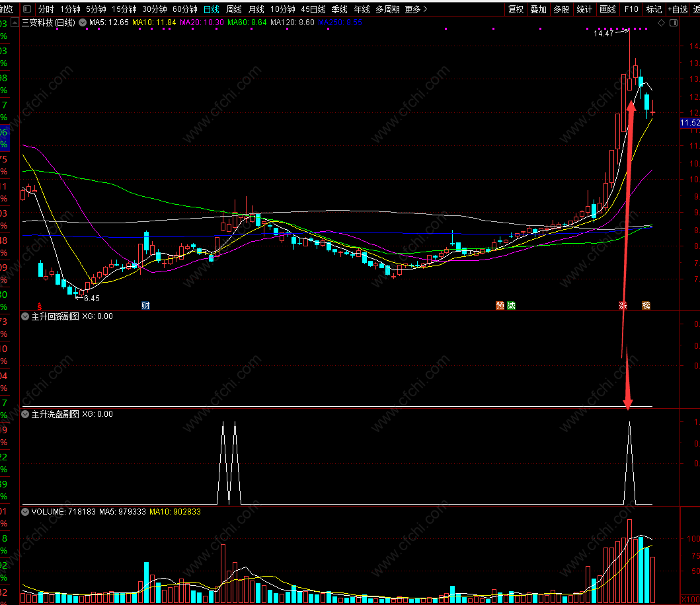This screenshot has height=605, width=700.
Task: Click MA120: 8.60 label
Action: pos(292,22)
